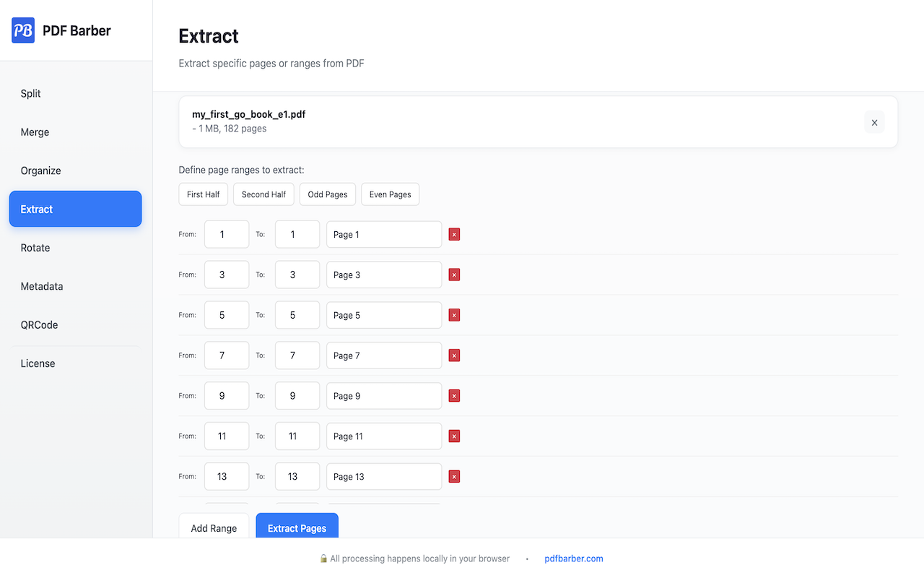Click the PDF Barber logo icon
Screen dimensions: 924x578
[22, 30]
